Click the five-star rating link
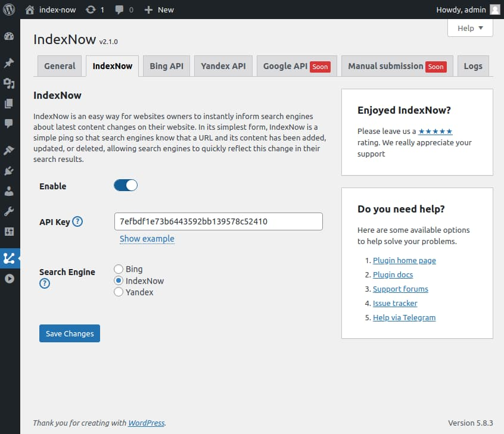The height and width of the screenshot is (434, 504). [x=435, y=131]
